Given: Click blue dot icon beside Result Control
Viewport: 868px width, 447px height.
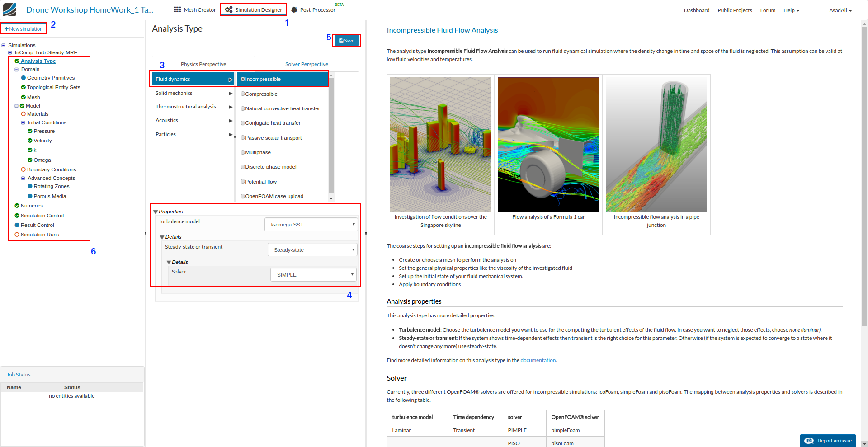Looking at the screenshot, I should click(x=17, y=225).
